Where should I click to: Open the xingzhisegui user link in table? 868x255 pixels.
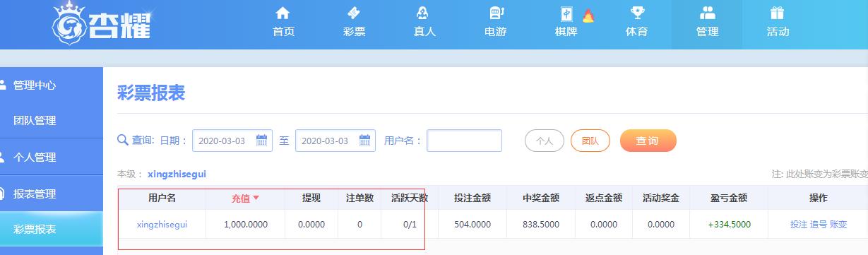[x=162, y=225]
